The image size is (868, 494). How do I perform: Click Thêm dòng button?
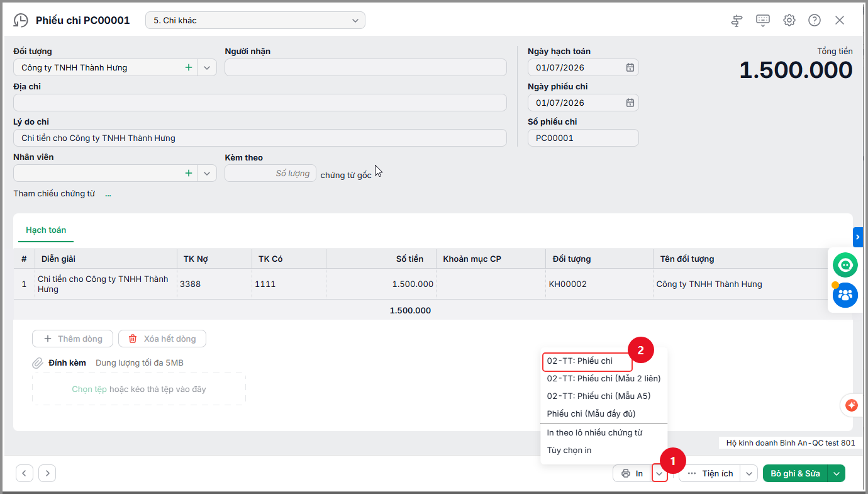tap(72, 339)
